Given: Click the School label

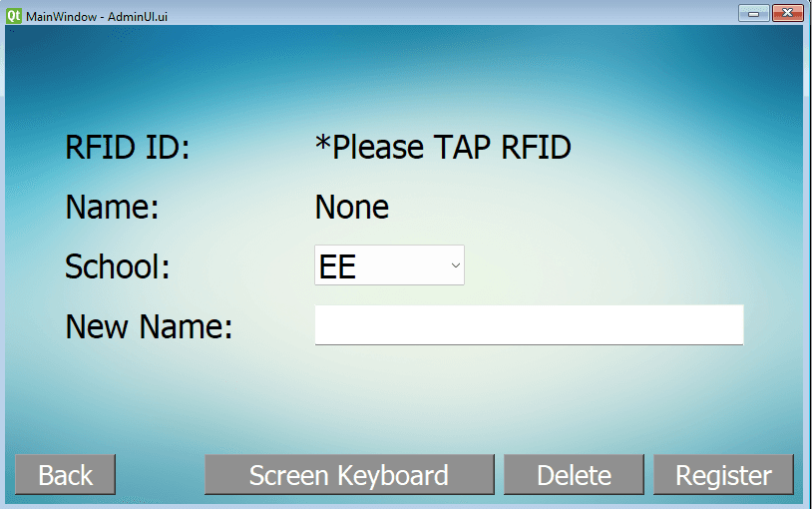Looking at the screenshot, I should 118,266.
